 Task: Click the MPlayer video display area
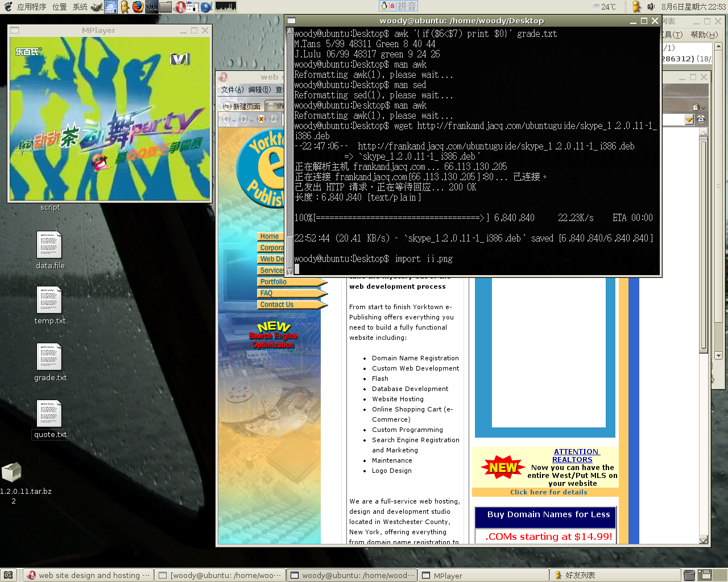coord(110,119)
